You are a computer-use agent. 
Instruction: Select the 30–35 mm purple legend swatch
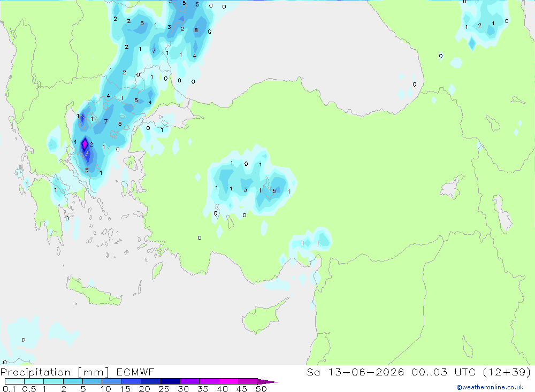coord(190,381)
